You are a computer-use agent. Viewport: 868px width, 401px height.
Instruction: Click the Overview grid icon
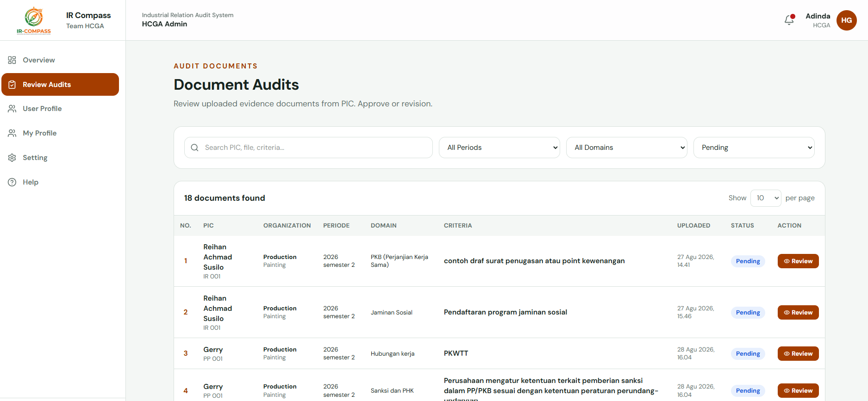[x=12, y=60]
